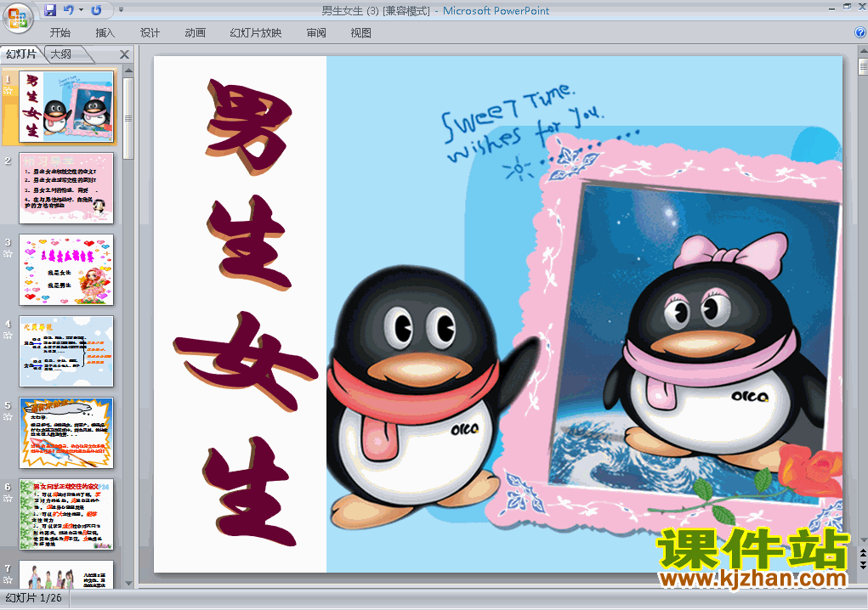Select slide 7 thumbnail at the bottom

pyautogui.click(x=66, y=574)
